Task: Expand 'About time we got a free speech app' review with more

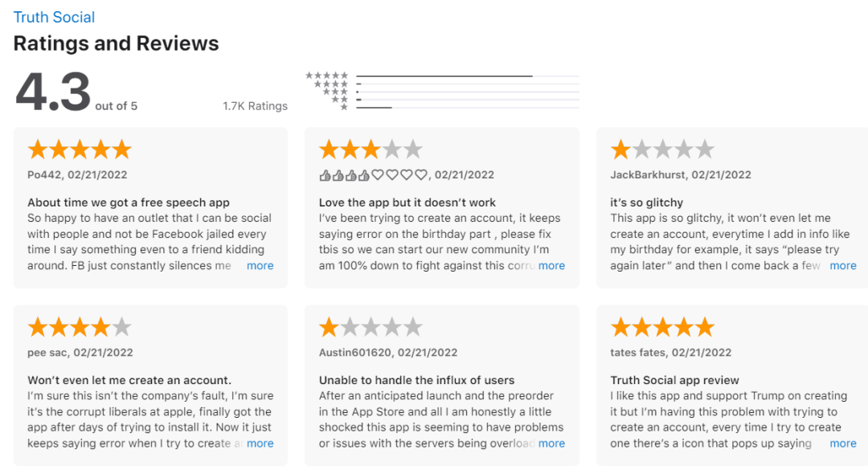Action: [260, 266]
